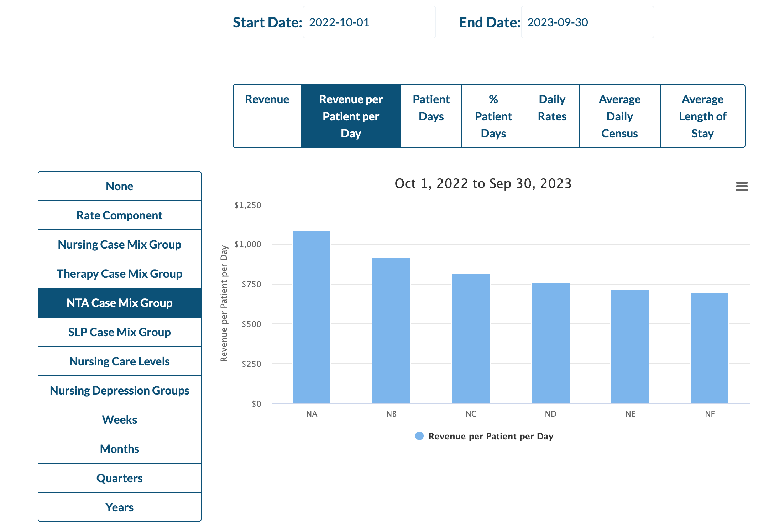Image resolution: width=769 pixels, height=532 pixels.
Task: Select the None grouping option
Action: click(x=120, y=186)
